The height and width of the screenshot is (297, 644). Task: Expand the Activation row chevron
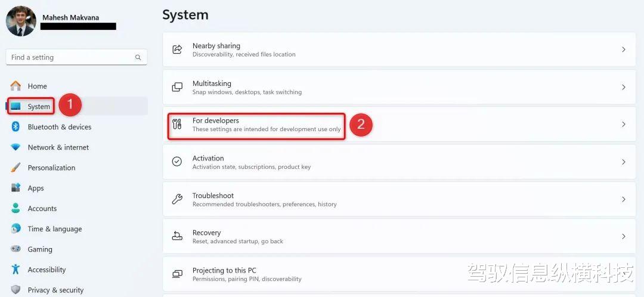click(624, 162)
